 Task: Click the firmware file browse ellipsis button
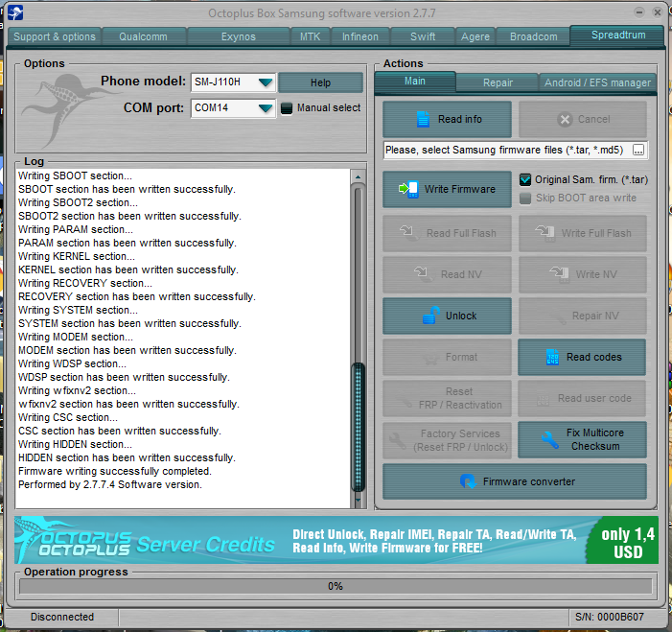point(638,150)
